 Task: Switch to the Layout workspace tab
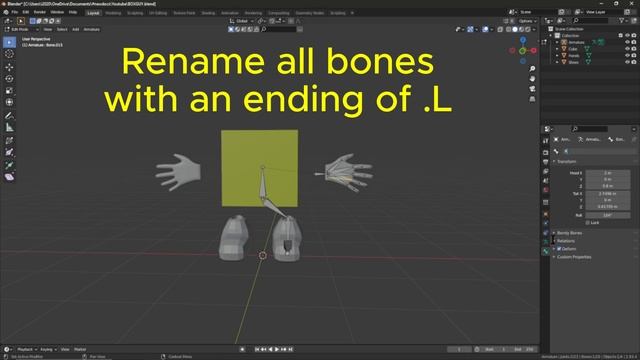pos(93,13)
